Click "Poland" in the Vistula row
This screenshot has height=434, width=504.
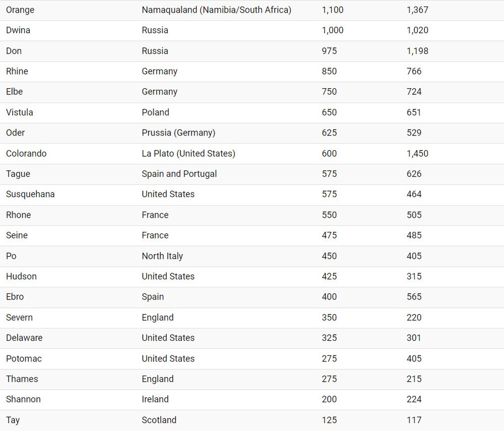(155, 112)
